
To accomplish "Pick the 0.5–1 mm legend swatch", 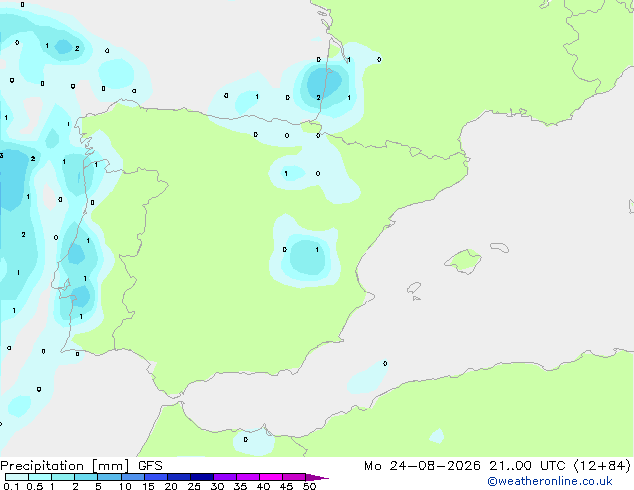I will point(40,477).
